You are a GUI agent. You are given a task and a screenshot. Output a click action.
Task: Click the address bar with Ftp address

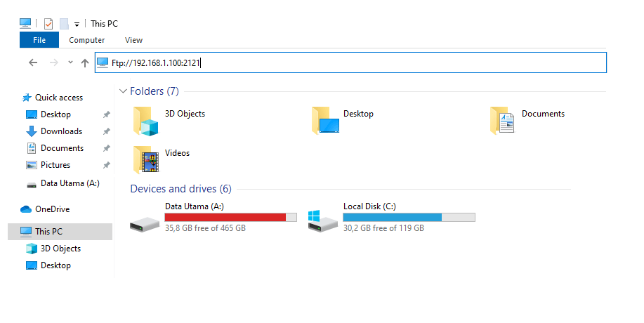tap(350, 62)
